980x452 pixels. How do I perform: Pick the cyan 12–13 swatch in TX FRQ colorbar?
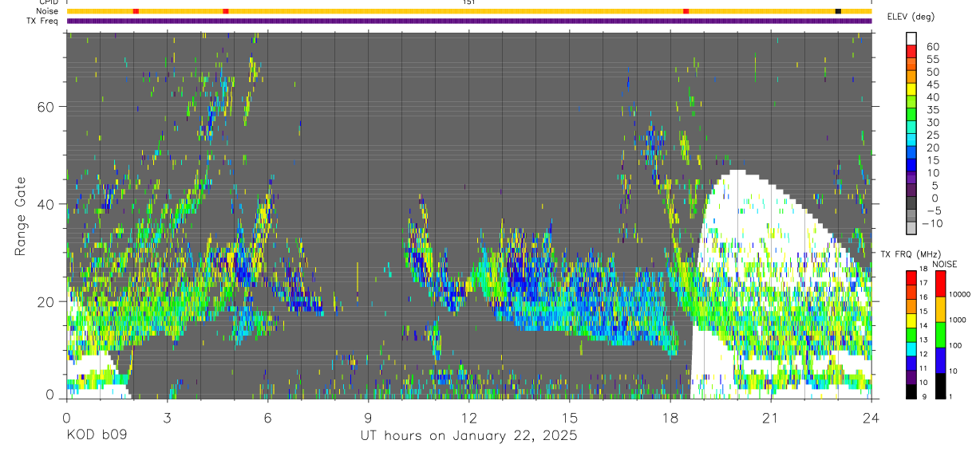(911, 348)
